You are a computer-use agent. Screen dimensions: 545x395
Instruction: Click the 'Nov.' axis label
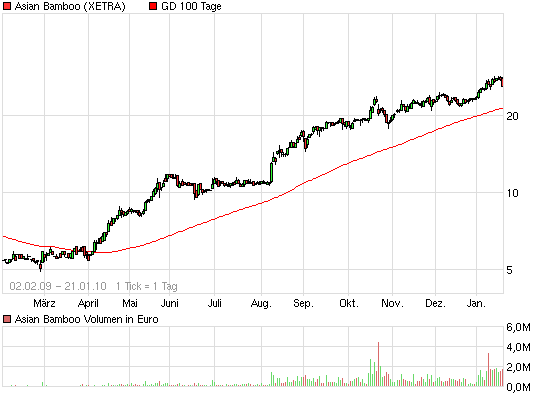click(x=392, y=303)
